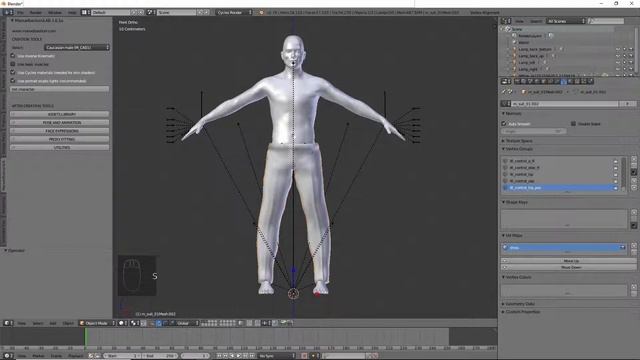Jump to the last frame
The image size is (640, 360).
click(252, 356)
